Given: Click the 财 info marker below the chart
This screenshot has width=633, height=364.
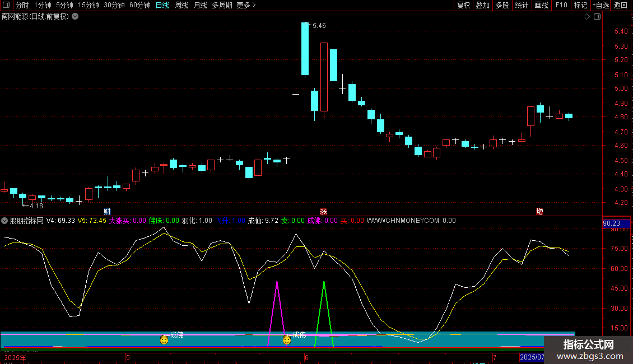Looking at the screenshot, I should coord(107,211).
